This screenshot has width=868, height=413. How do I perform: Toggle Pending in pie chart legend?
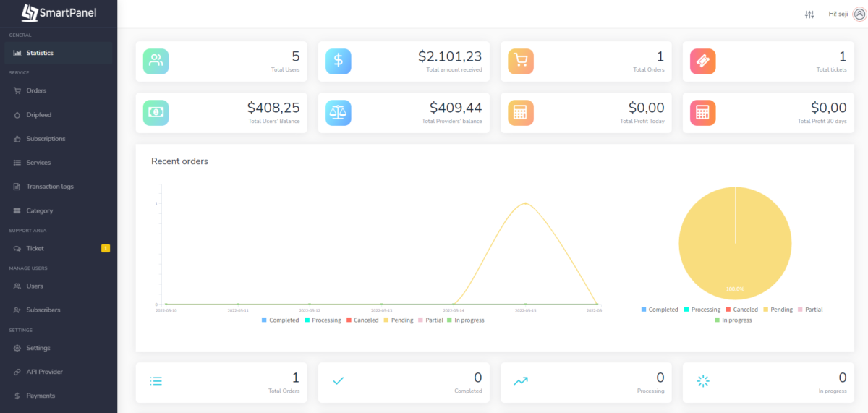[778, 310]
